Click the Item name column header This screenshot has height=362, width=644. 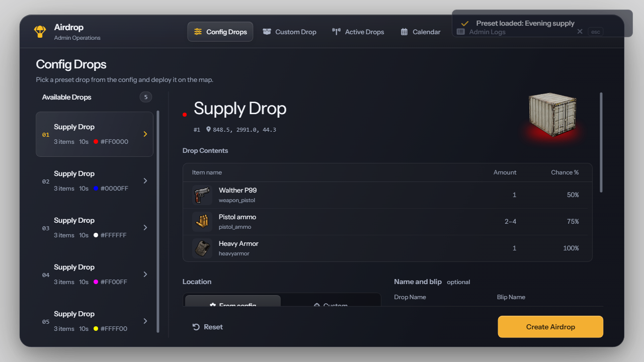point(207,172)
